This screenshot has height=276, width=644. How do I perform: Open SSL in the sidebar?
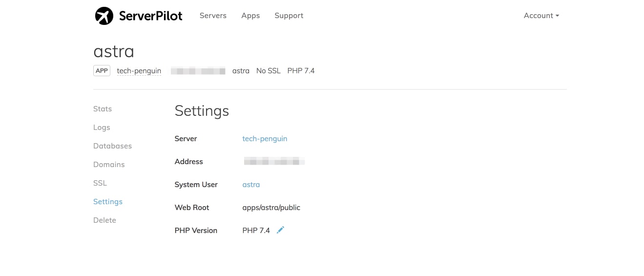100,183
